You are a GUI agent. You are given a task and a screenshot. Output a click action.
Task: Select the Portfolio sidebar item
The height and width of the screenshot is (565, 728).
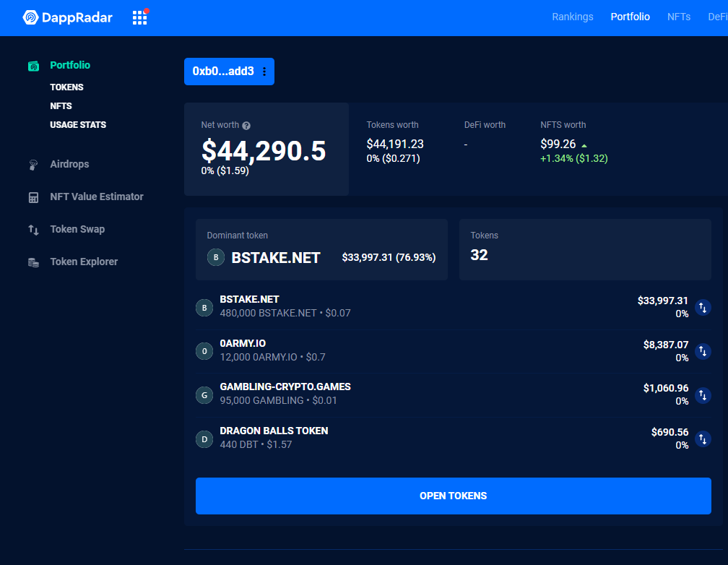click(70, 65)
